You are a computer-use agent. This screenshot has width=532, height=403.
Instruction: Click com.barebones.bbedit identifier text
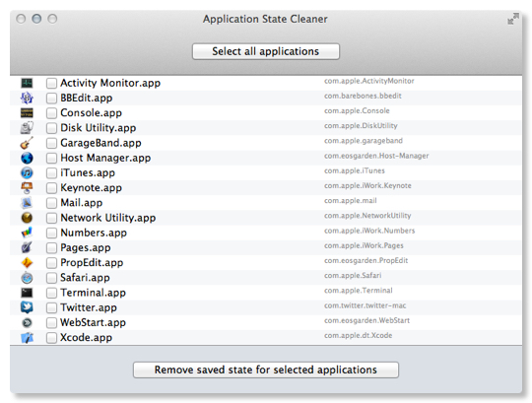(363, 96)
